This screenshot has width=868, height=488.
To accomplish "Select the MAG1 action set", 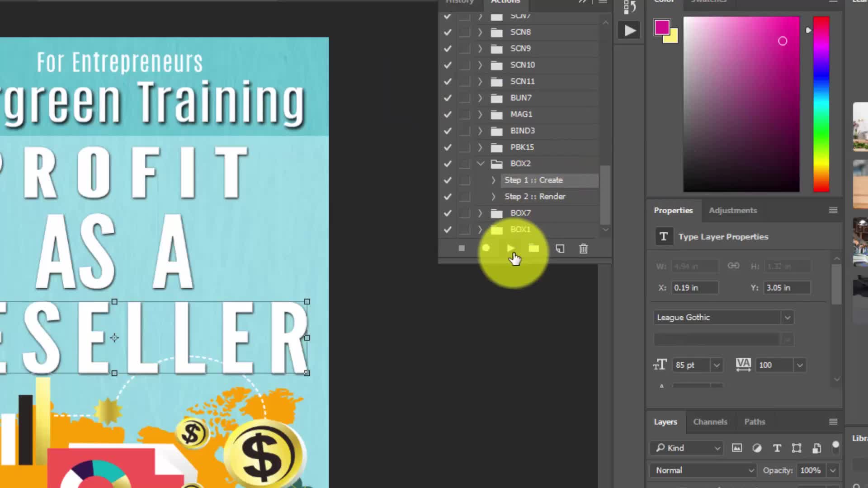I will tap(521, 114).
